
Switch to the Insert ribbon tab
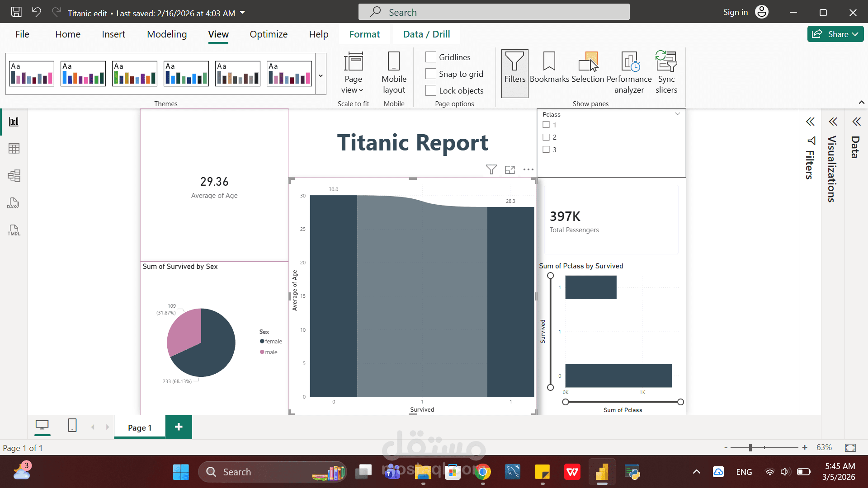click(113, 34)
